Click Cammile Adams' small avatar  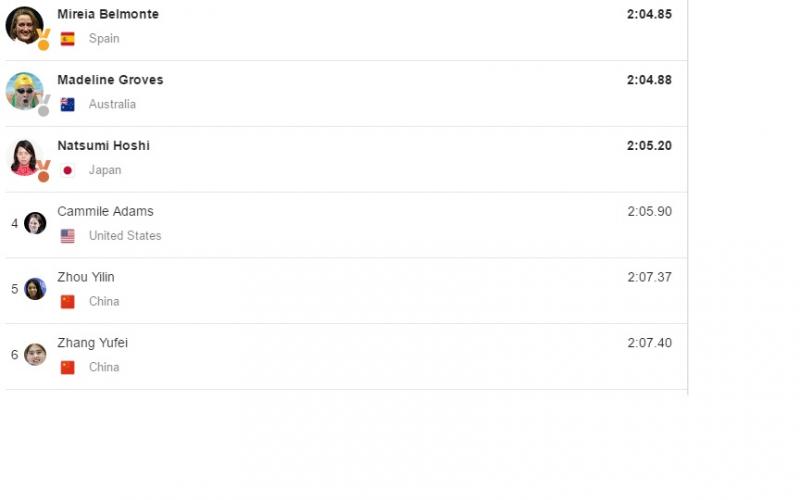click(35, 223)
